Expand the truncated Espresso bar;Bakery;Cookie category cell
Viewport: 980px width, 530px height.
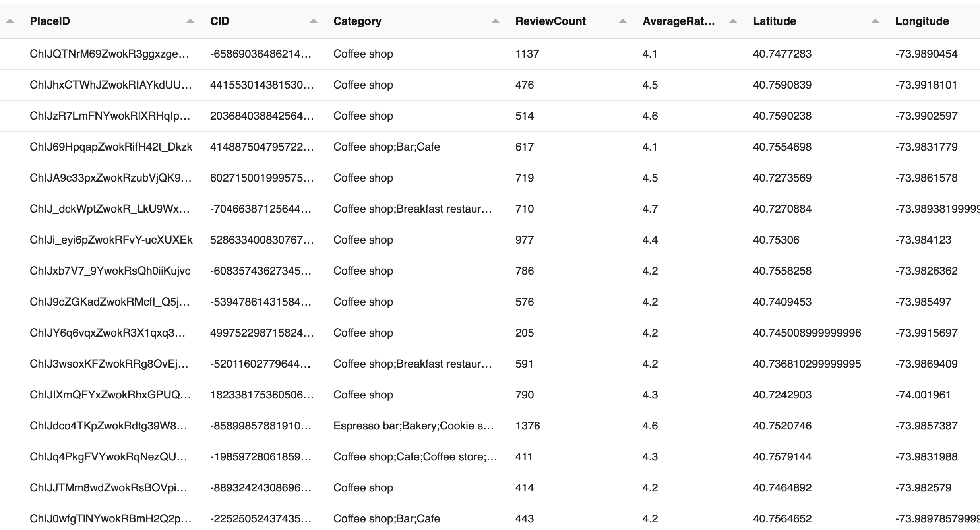pos(413,426)
